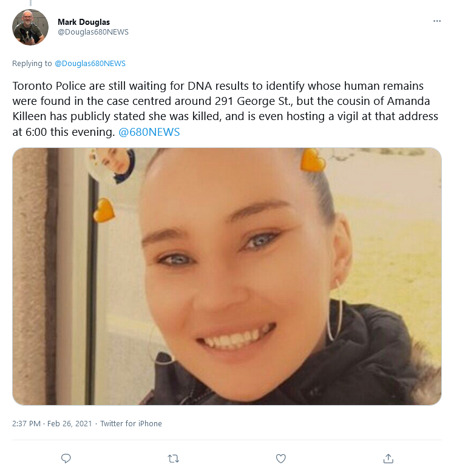Open the @Douglas680NEWS handle below the name
This screenshot has width=454, height=476.
click(x=93, y=32)
